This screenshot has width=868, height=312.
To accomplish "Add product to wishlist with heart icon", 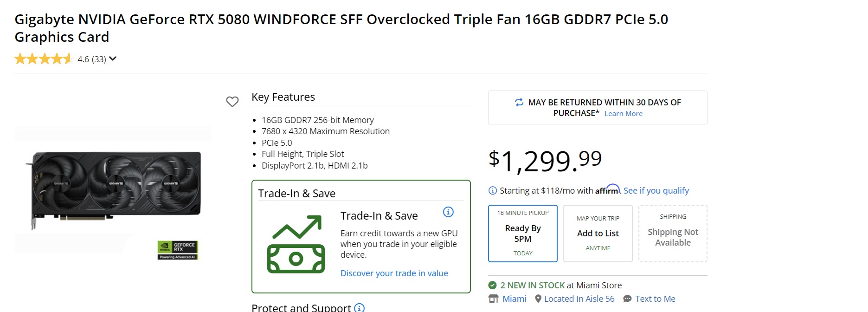I will click(x=232, y=101).
